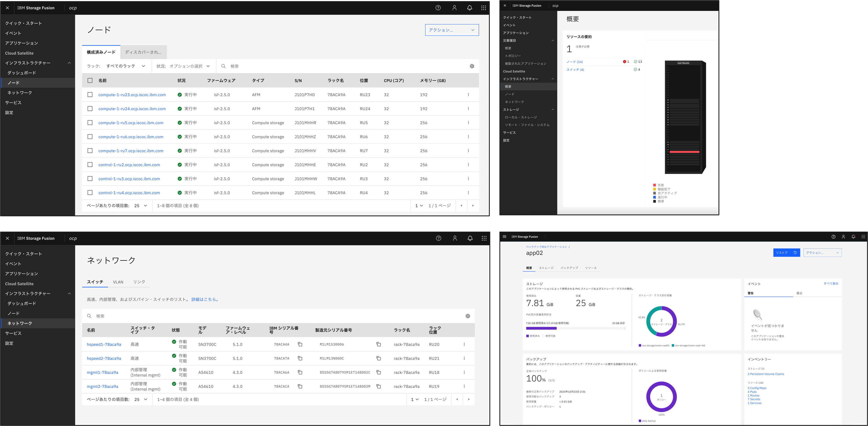Copy manufacturer serial M1LM13N000C
Image resolution: width=868 pixels, height=426 pixels.
click(378, 358)
